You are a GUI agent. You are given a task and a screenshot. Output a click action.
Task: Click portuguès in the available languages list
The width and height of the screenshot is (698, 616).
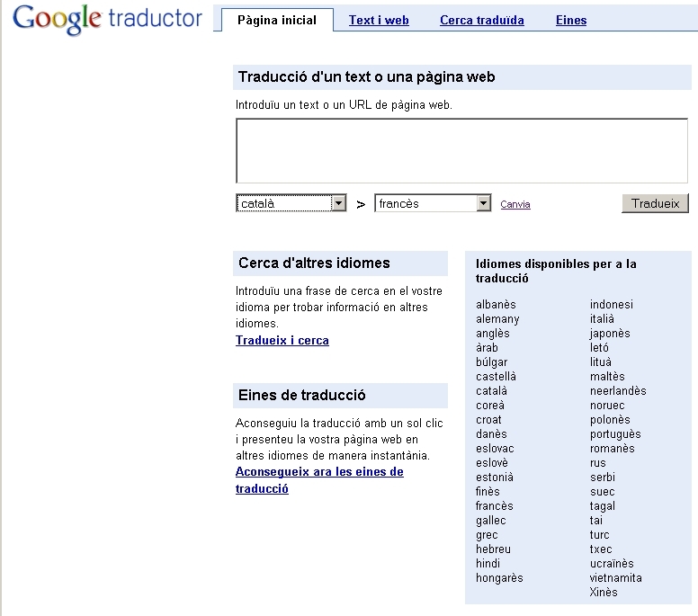615,434
